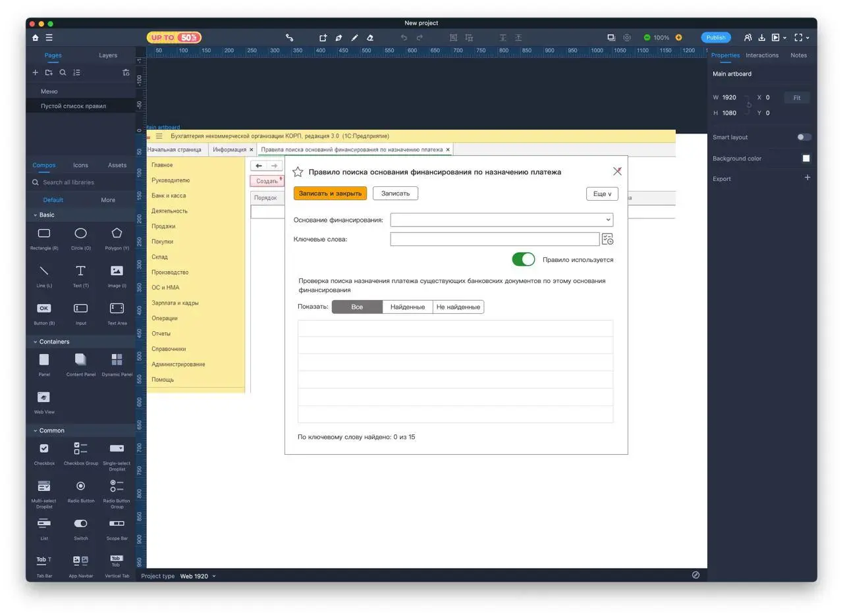The height and width of the screenshot is (616, 843).
Task: Search pages using the magnifier icon
Action: (x=63, y=72)
